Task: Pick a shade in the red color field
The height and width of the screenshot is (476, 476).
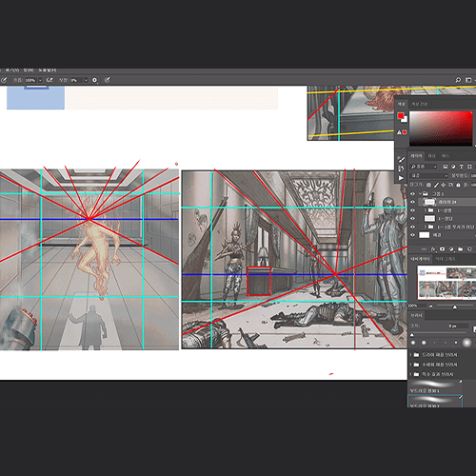Action: (x=441, y=129)
